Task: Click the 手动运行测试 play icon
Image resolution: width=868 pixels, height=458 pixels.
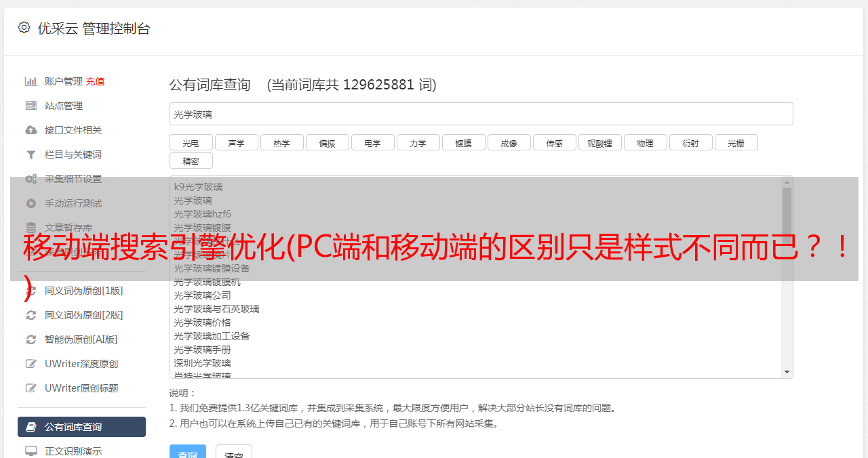Action: pyautogui.click(x=31, y=203)
